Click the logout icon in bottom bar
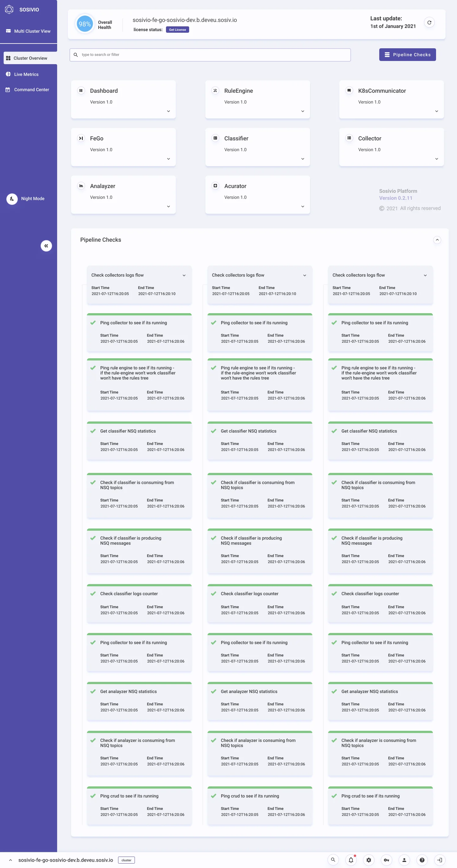 (x=440, y=859)
